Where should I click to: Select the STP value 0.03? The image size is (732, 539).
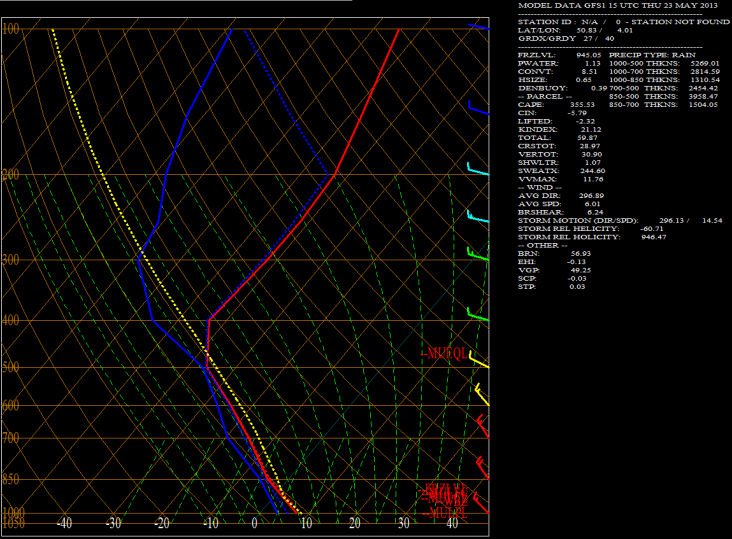point(577,287)
